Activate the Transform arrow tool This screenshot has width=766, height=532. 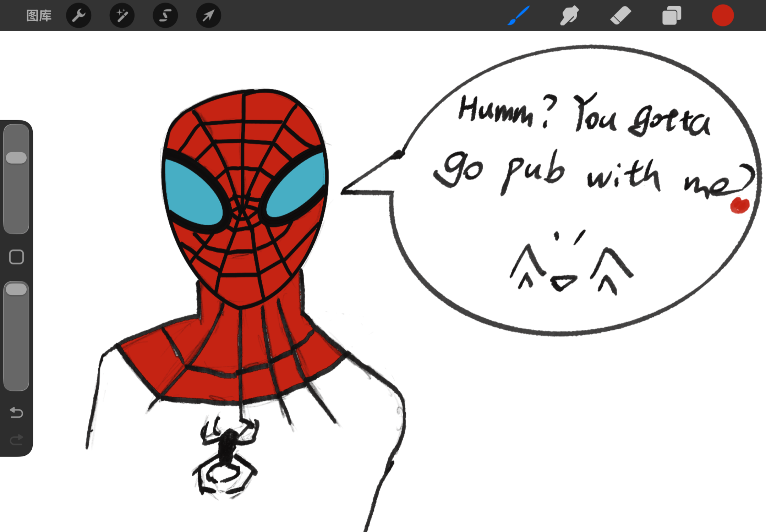[x=209, y=16]
